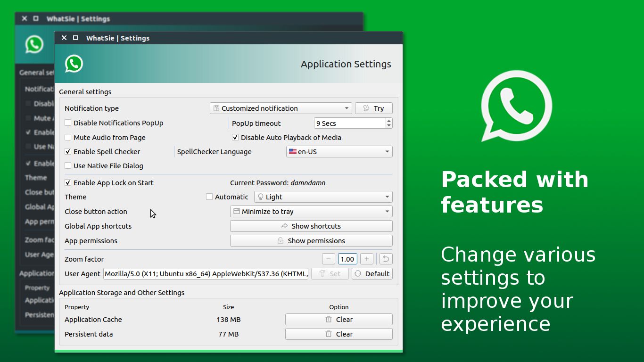The image size is (644, 362).
Task: Maximize the background WhatSie Settings window
Action: (36, 19)
